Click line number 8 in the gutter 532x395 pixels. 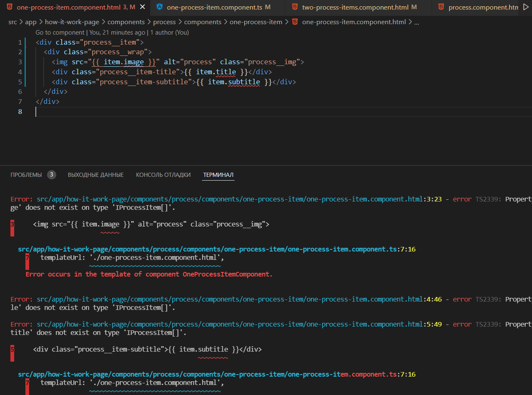[20, 111]
